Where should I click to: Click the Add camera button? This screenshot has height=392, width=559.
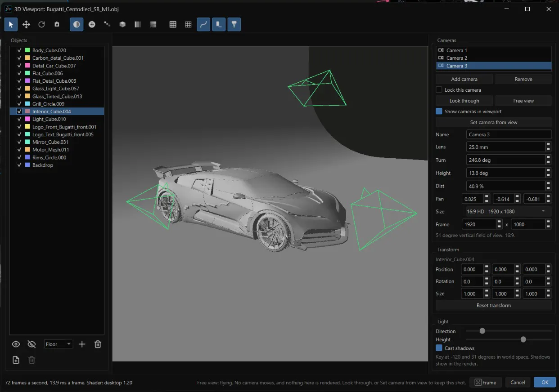click(x=464, y=79)
